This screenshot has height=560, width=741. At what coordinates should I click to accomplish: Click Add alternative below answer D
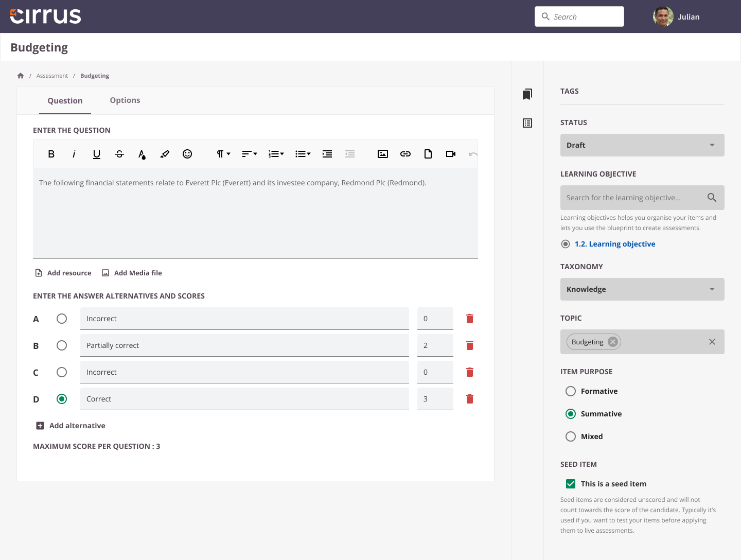(70, 426)
